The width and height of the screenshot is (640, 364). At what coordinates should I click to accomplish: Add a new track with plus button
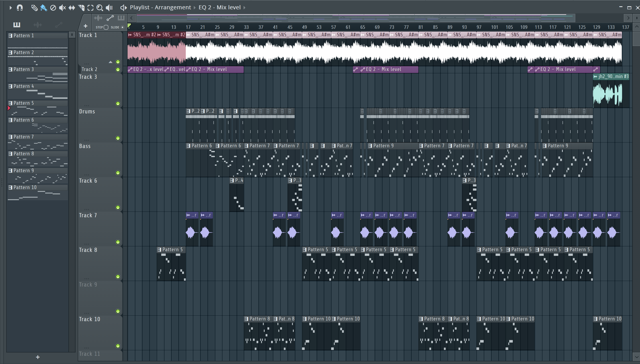pyautogui.click(x=85, y=26)
